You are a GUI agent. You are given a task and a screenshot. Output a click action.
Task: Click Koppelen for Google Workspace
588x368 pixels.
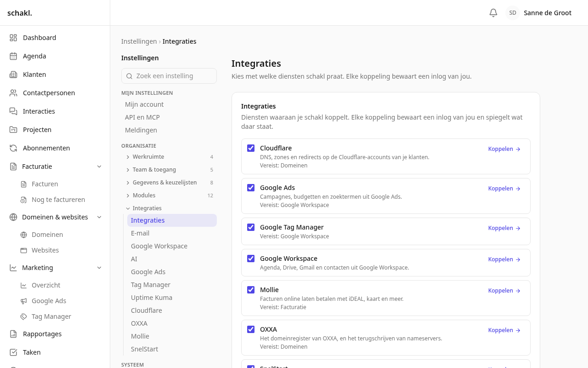point(504,259)
